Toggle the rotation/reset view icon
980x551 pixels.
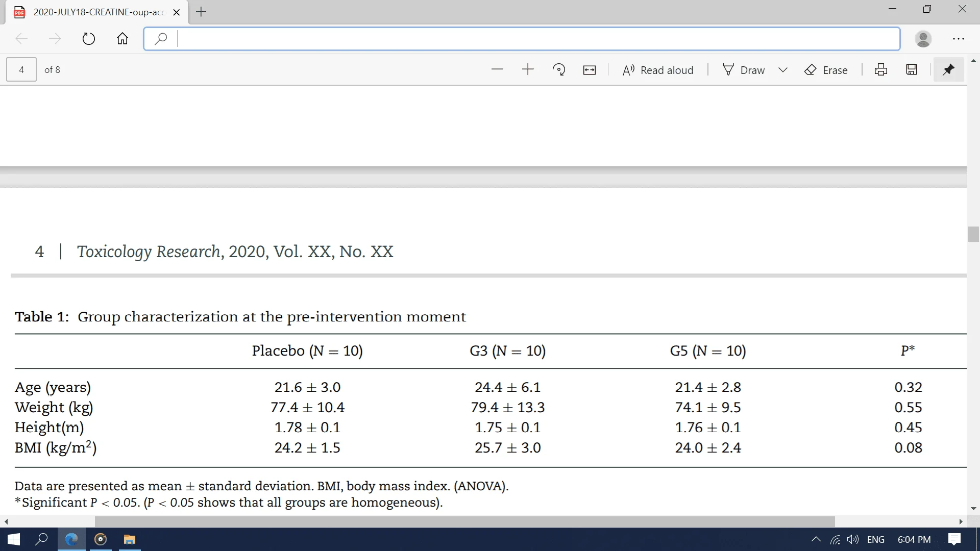tap(558, 70)
